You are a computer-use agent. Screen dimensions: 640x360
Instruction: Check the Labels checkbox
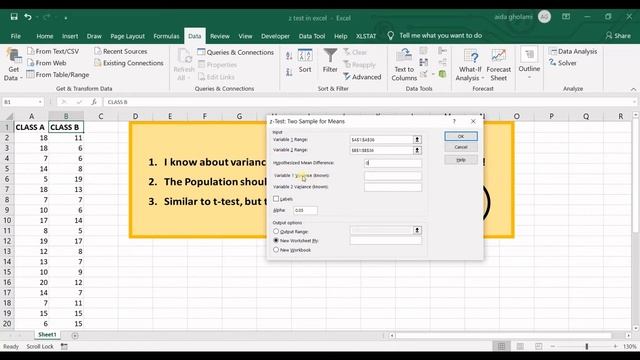pos(276,199)
